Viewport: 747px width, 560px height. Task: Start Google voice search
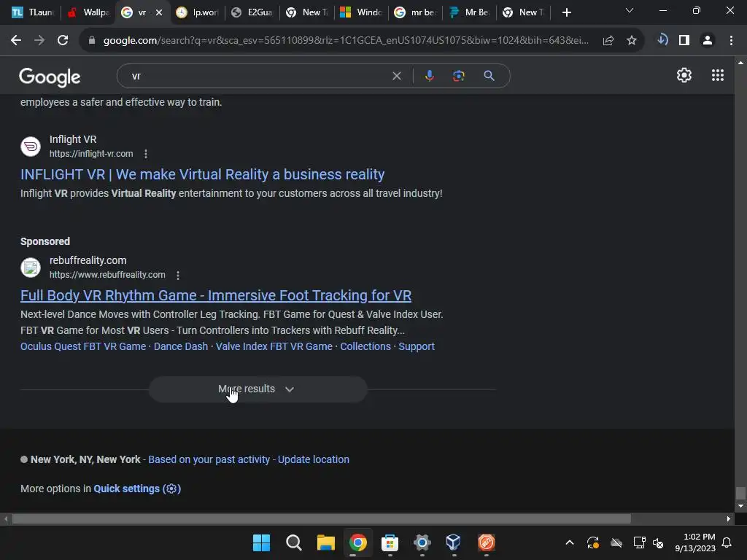(429, 76)
